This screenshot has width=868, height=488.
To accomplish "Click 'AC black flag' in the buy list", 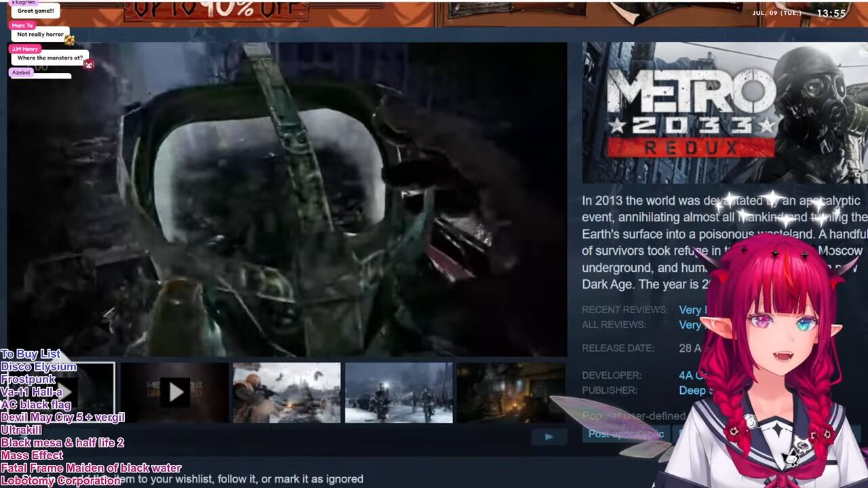I will 36,405.
